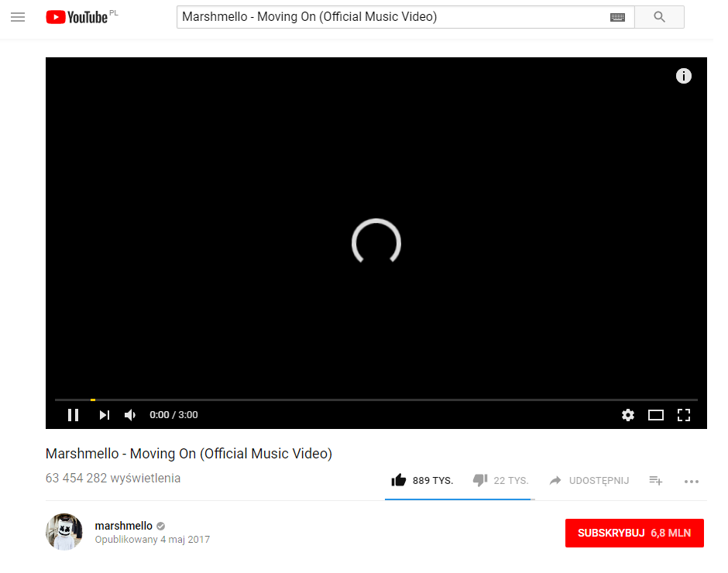
Task: Click the search magnifier button
Action: (x=659, y=17)
